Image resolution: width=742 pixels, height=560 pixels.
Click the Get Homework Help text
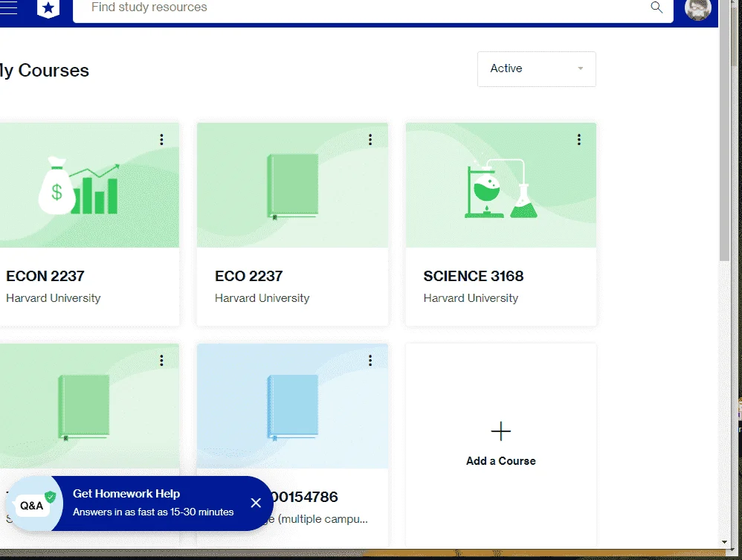(x=126, y=494)
